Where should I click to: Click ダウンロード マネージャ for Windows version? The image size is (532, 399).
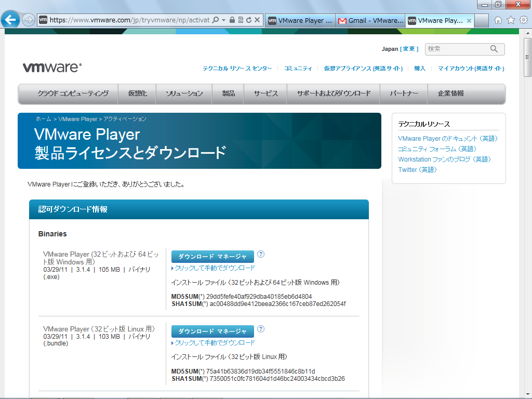point(212,257)
